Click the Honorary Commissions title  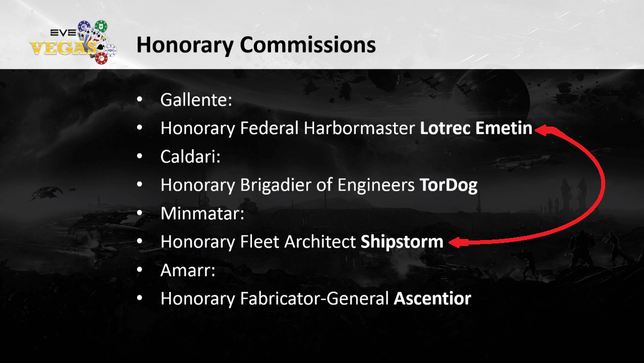click(256, 45)
